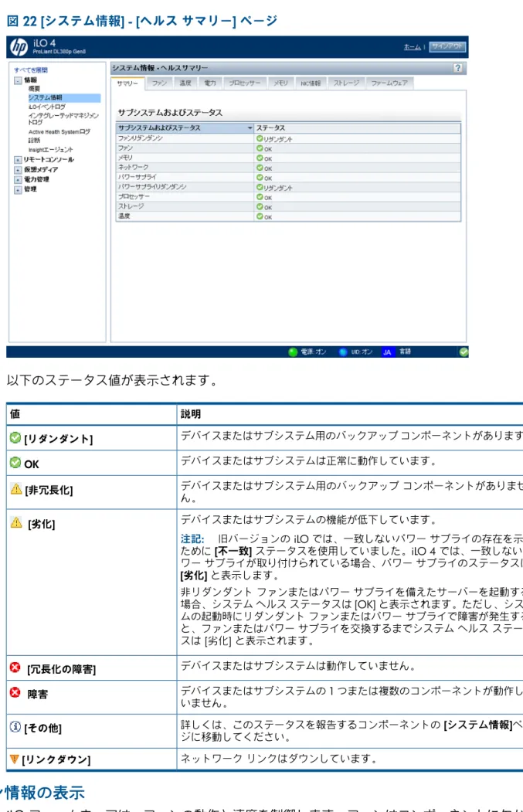Click the HP logo in the iLO header
This screenshot has width=523, height=812.
(x=19, y=47)
